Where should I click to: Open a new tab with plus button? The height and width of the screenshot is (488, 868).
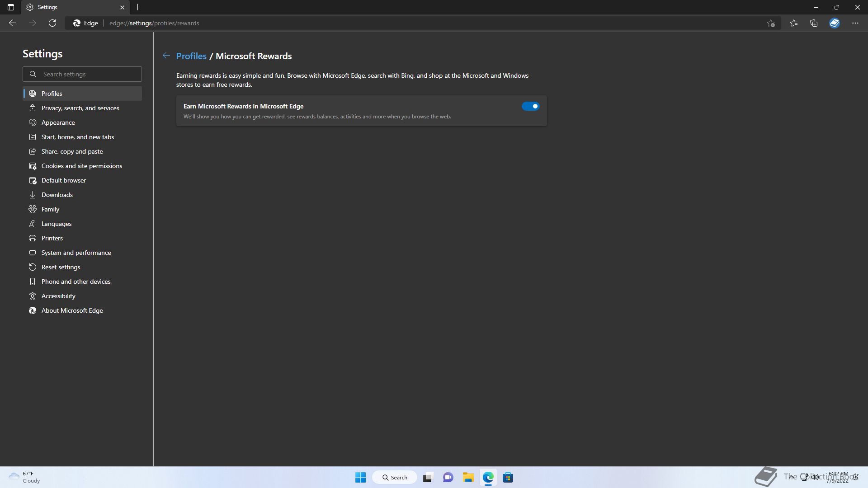(x=137, y=7)
